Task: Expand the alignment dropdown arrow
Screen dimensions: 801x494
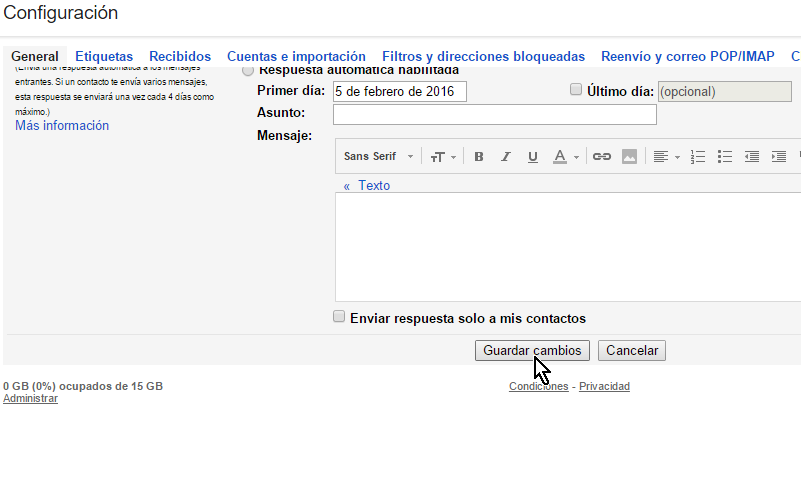Action: [677, 157]
